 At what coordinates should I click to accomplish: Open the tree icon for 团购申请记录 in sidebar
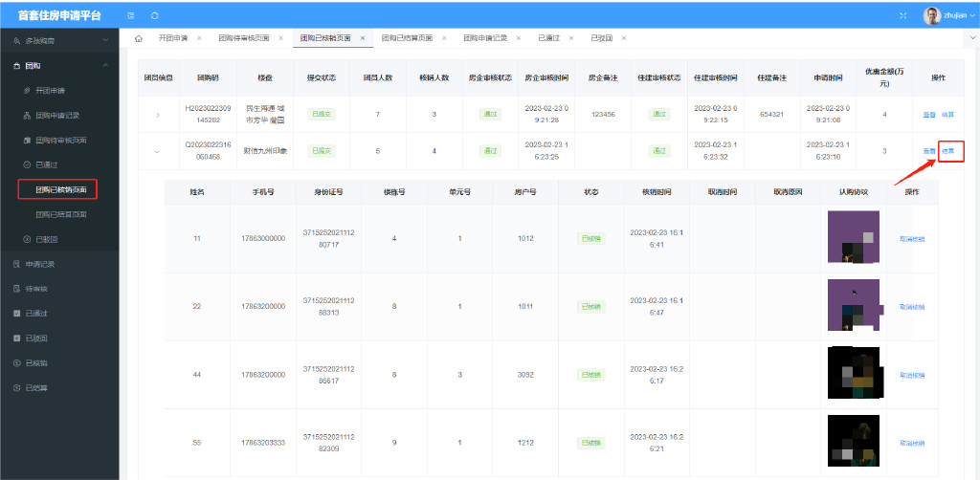27,116
